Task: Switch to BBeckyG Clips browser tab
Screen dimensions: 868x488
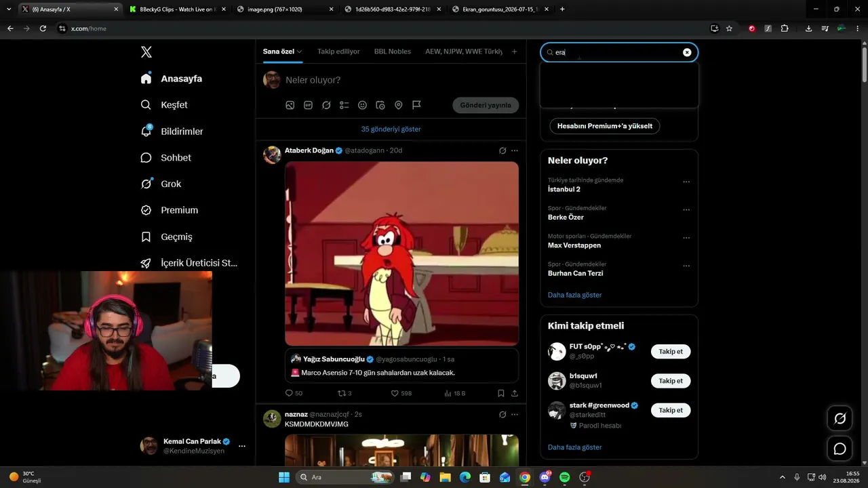Action: click(176, 9)
